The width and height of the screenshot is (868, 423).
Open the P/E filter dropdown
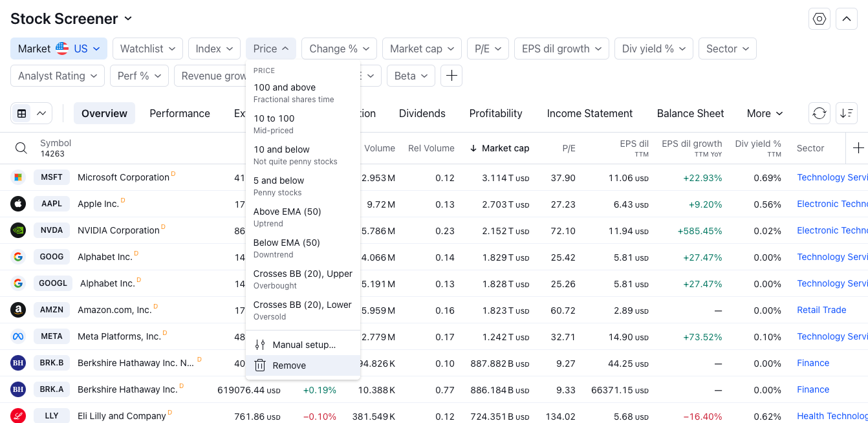[x=488, y=49]
